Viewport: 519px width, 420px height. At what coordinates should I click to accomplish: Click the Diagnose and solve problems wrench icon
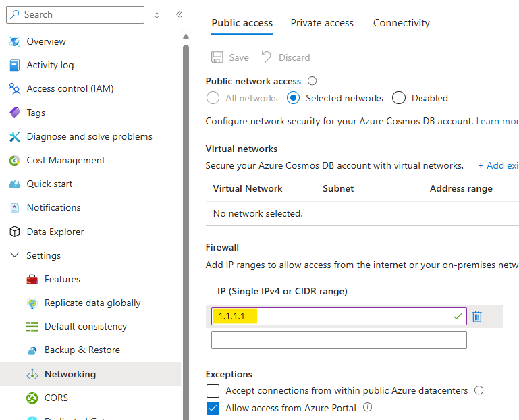click(15, 137)
